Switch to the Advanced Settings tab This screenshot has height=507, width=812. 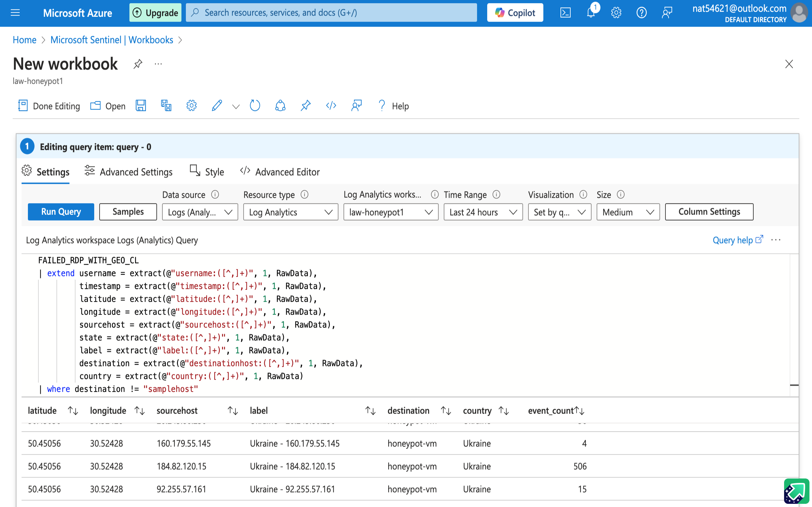pyautogui.click(x=128, y=172)
